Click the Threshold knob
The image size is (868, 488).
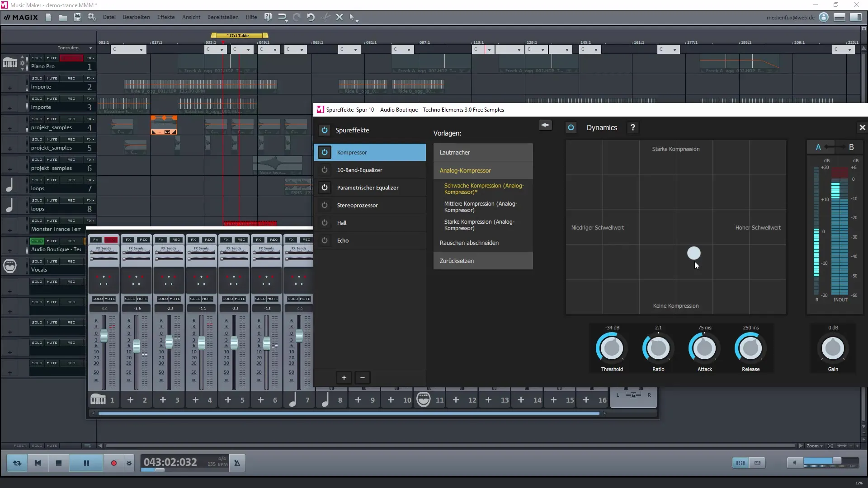(x=612, y=348)
